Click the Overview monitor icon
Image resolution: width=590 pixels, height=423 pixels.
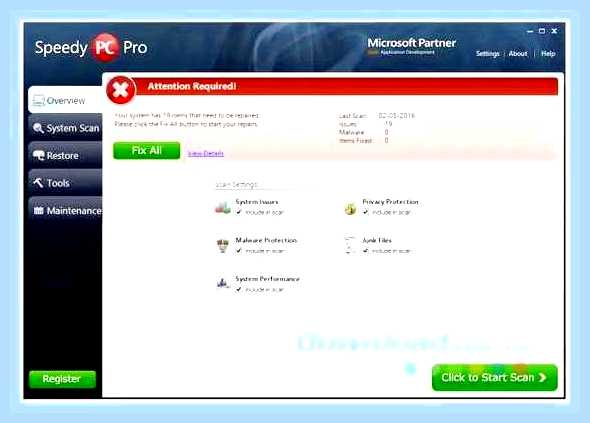38,100
